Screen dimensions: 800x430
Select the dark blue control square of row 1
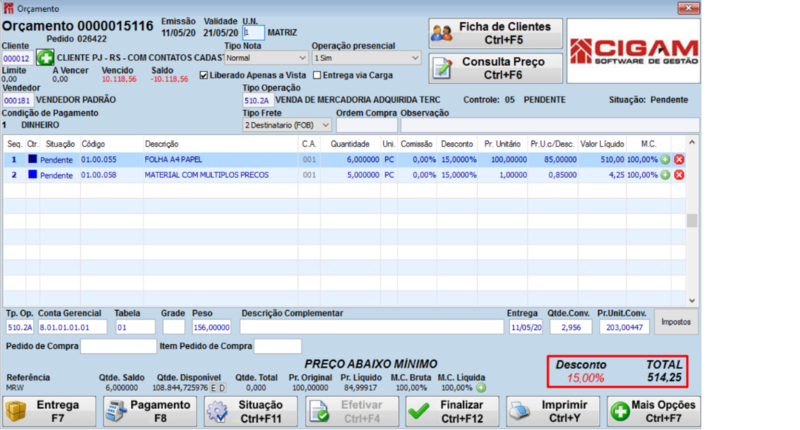[x=33, y=159]
